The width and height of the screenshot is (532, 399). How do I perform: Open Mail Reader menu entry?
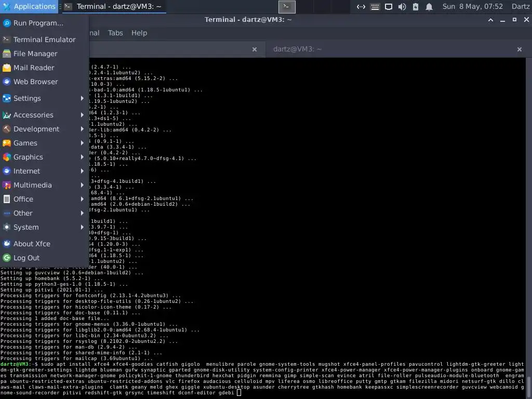pos(45,68)
